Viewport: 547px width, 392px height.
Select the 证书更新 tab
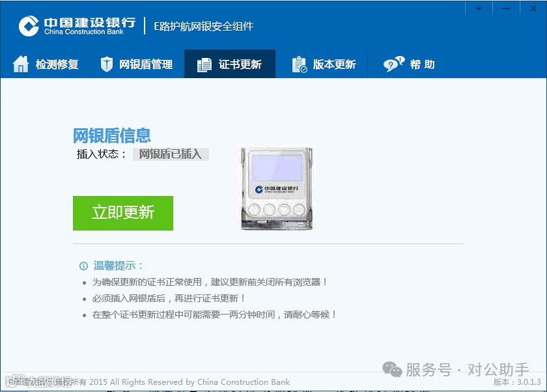coord(230,64)
